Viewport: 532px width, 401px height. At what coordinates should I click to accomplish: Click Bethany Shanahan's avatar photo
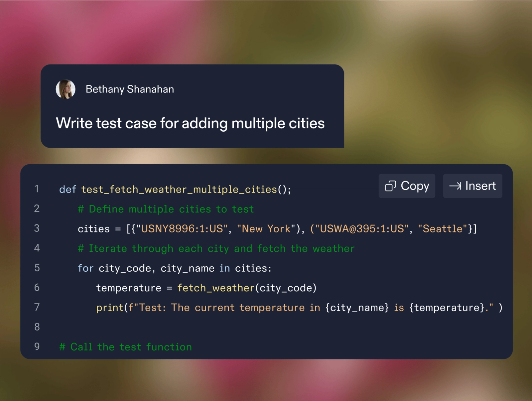click(66, 89)
